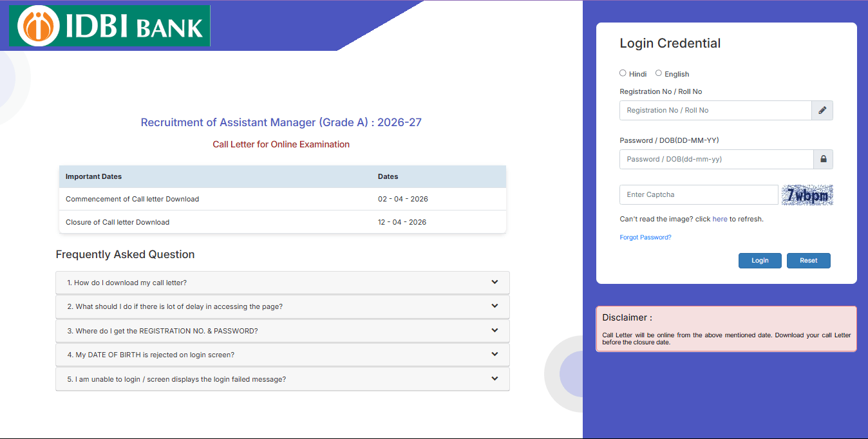
Task: Click the Reset button
Action: coord(808,260)
